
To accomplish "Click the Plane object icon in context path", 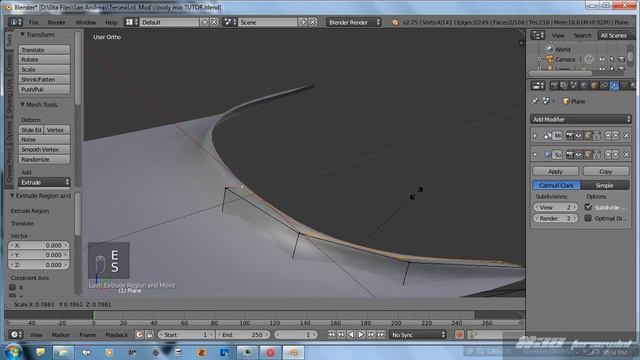I will point(566,101).
